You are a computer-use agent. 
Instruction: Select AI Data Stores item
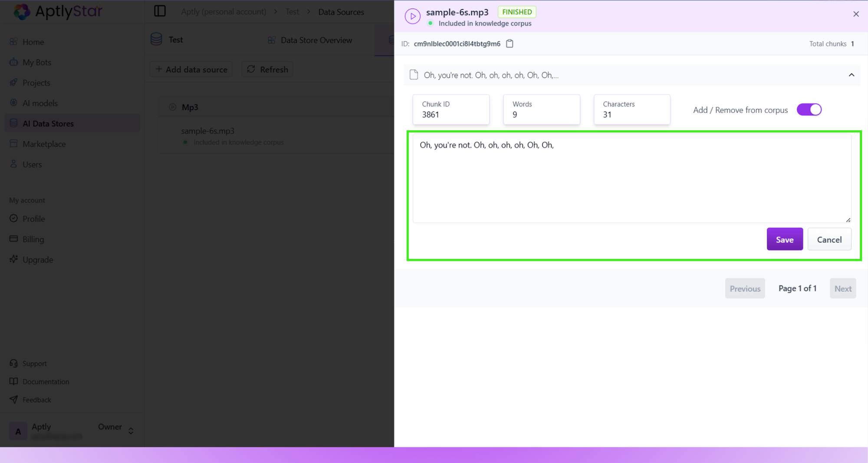pyautogui.click(x=72, y=123)
